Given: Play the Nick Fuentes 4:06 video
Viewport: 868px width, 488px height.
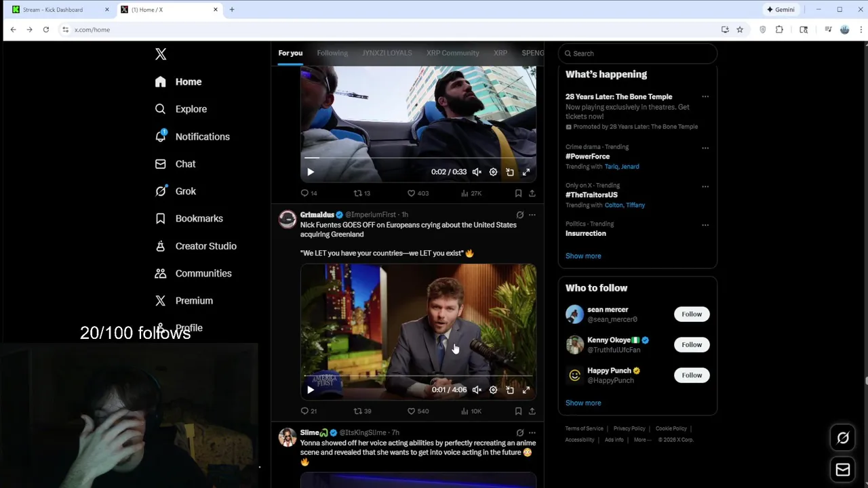Looking at the screenshot, I should coord(311,390).
